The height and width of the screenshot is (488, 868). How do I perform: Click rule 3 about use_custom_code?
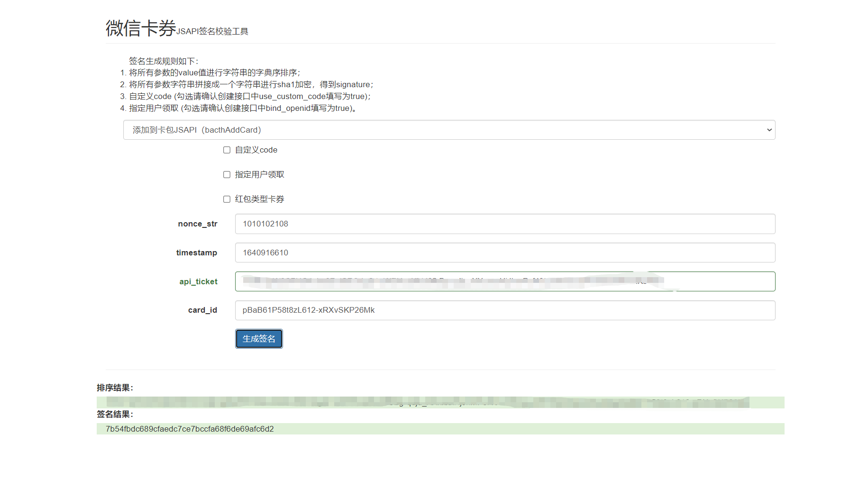coord(250,96)
